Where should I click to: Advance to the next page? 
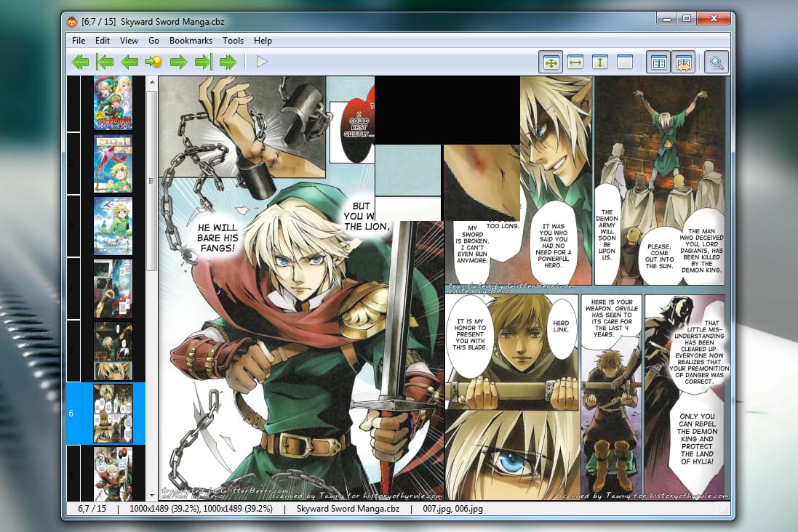pos(178,62)
